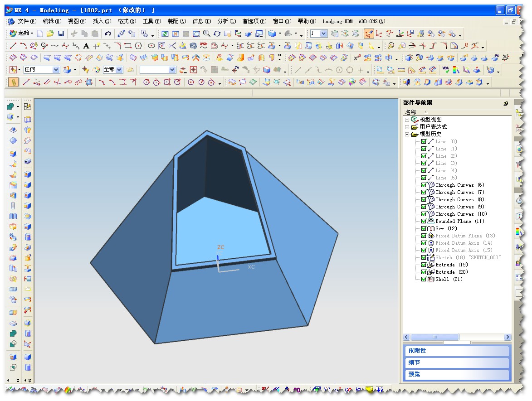Save the part with the floppy disk icon
Image resolution: width=532 pixels, height=401 pixels.
point(61,34)
